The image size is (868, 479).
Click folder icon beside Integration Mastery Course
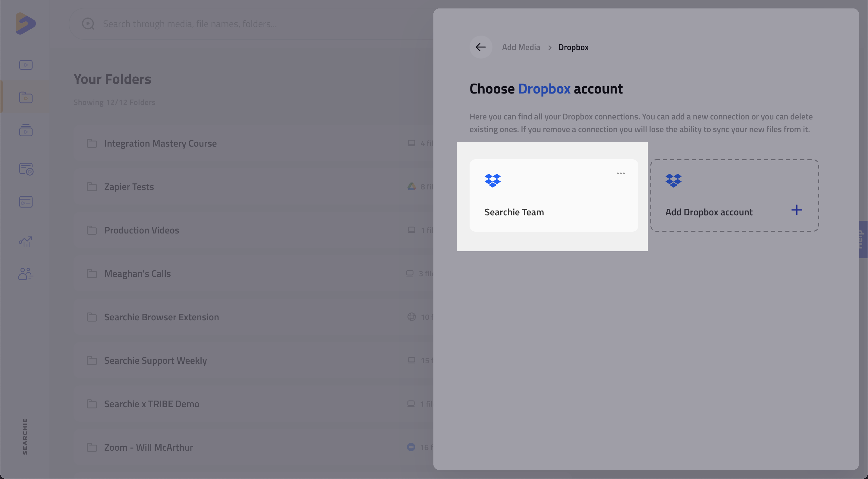pos(92,143)
